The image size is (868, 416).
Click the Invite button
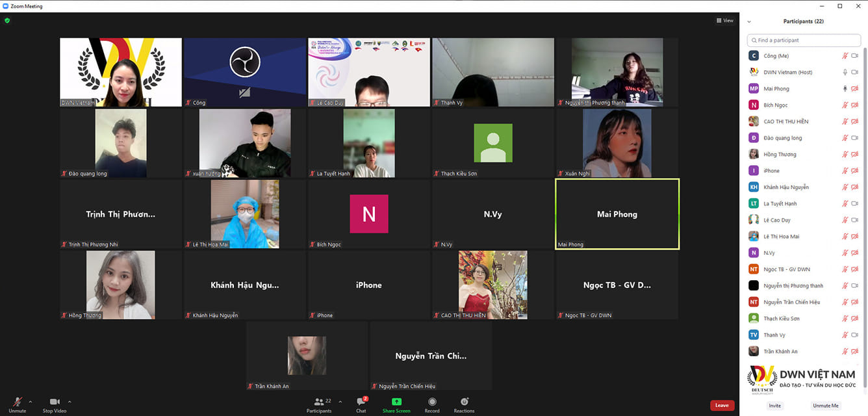(x=774, y=406)
